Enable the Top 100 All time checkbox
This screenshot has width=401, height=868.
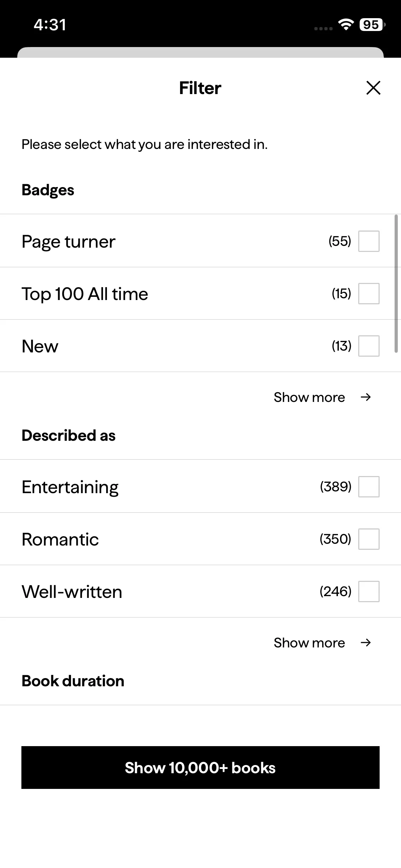click(369, 294)
